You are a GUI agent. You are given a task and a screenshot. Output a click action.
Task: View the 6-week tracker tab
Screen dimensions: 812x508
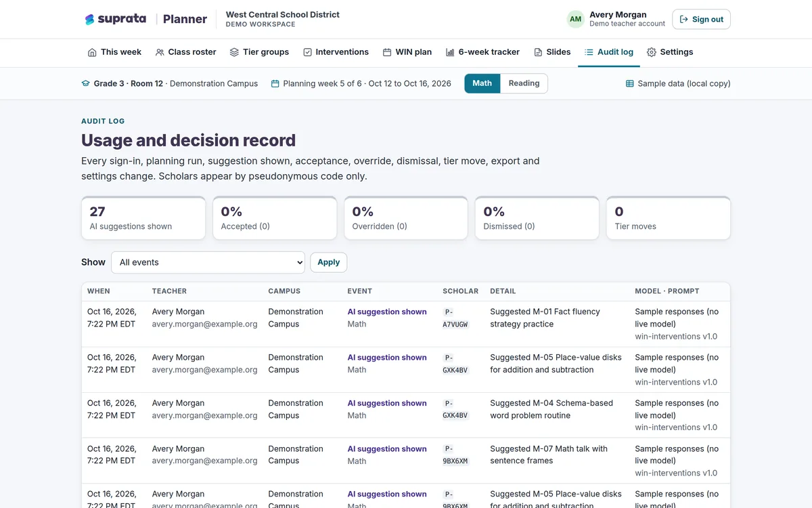482,52
